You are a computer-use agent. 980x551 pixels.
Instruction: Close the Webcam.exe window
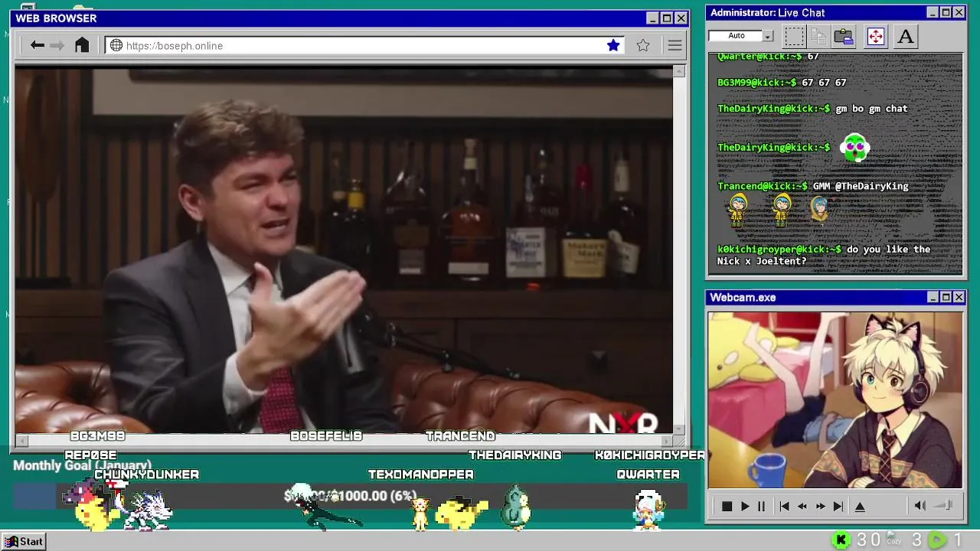click(959, 297)
